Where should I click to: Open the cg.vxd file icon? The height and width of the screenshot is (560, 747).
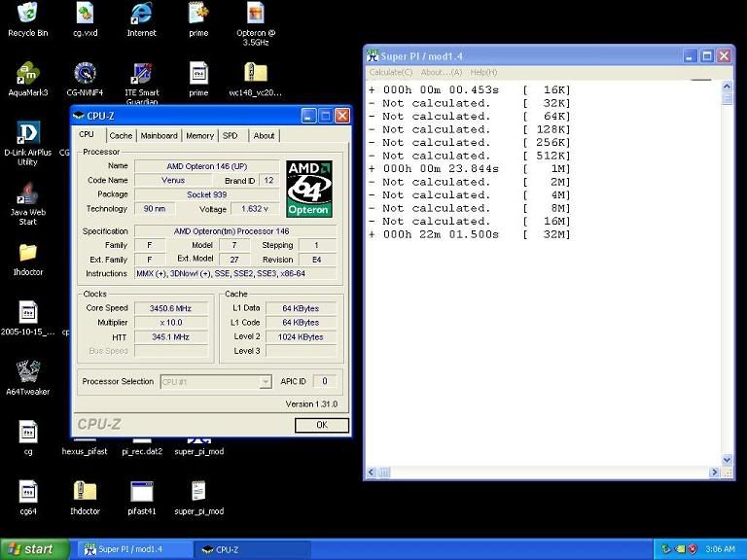85,13
